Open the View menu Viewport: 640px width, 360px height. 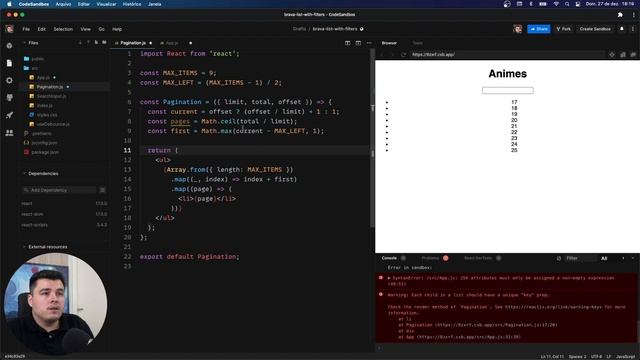[x=85, y=29]
